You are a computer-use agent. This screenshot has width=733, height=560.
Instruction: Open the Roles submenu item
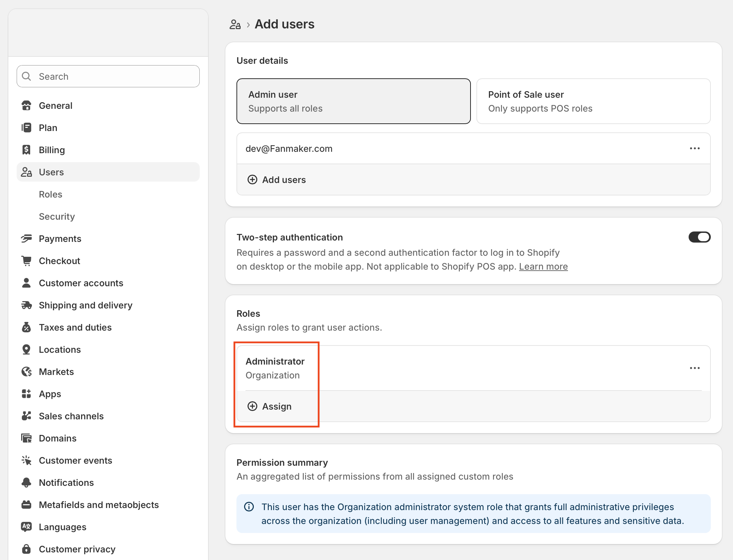[51, 194]
